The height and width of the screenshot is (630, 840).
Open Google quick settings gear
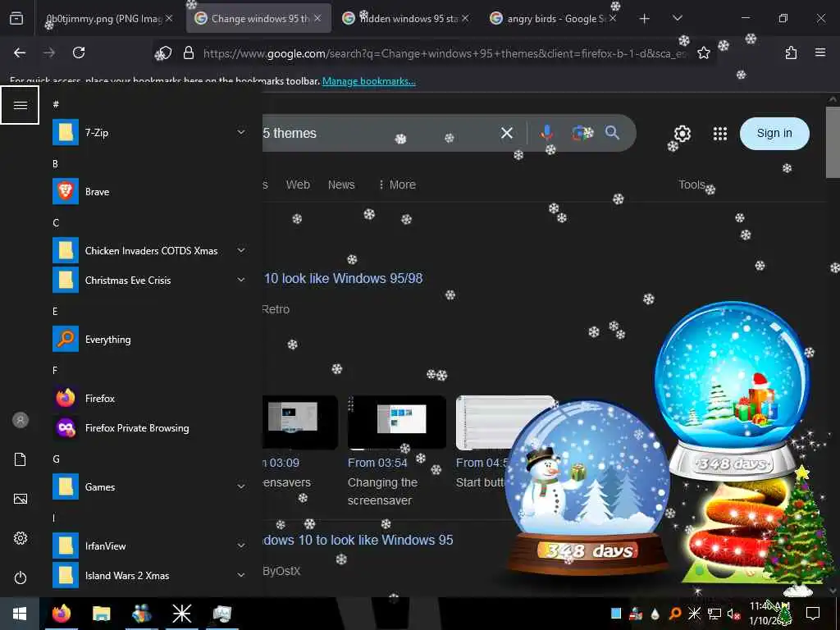click(682, 133)
